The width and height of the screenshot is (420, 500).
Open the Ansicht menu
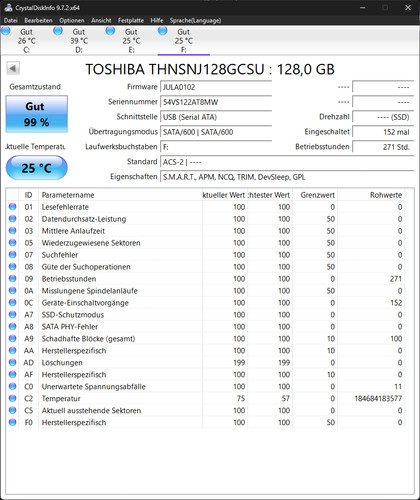[x=101, y=20]
